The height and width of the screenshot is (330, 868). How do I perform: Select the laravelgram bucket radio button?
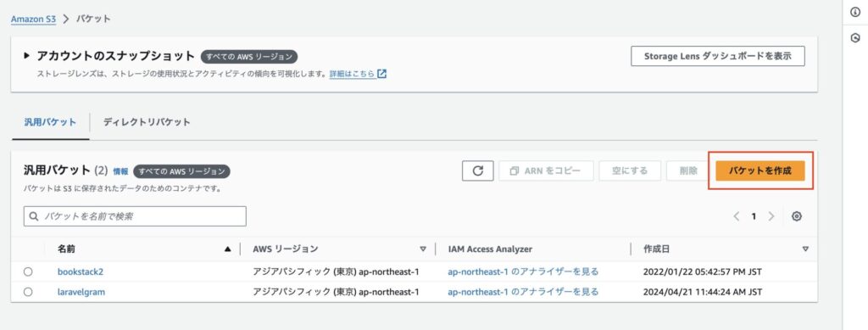click(28, 292)
